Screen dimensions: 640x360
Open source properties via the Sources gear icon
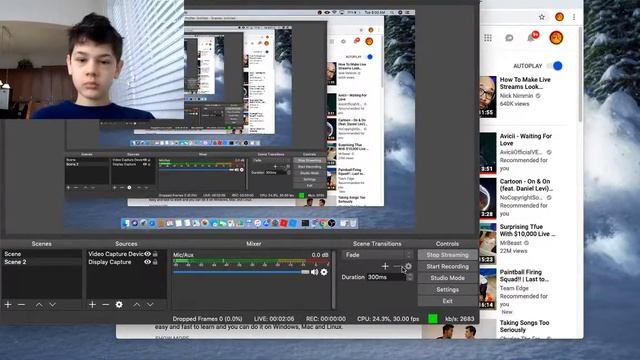click(x=119, y=304)
